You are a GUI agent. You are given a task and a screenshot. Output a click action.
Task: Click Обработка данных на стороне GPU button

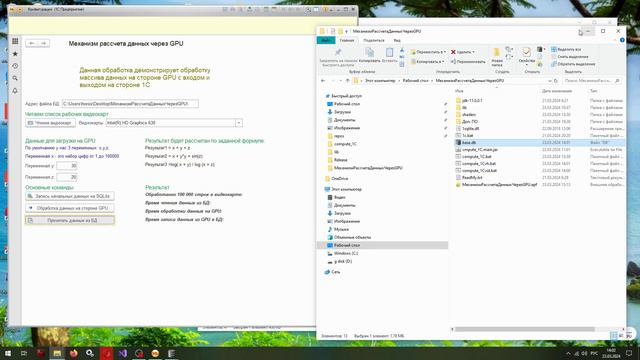click(70, 208)
